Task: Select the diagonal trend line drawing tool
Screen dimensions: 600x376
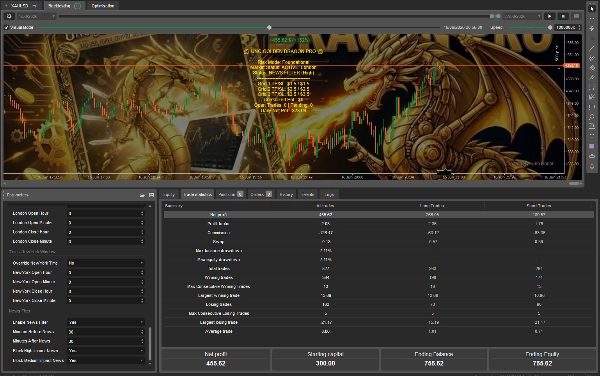Action: click(592, 48)
